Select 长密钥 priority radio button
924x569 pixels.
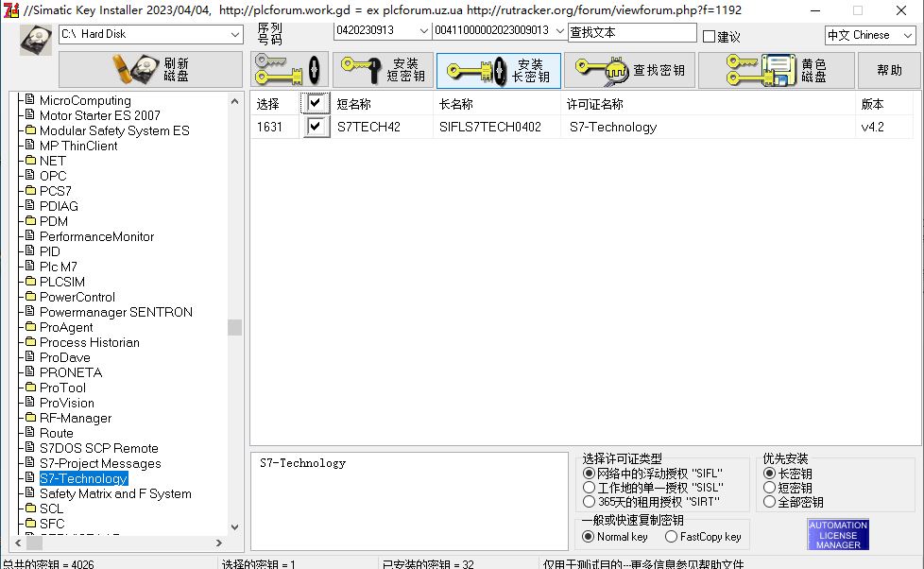pyautogui.click(x=769, y=473)
